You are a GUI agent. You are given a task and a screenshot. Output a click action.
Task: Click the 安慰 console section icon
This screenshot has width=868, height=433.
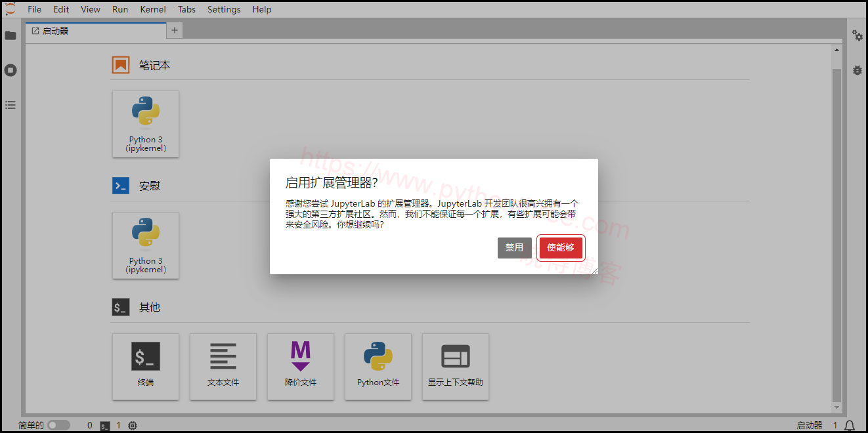click(121, 186)
